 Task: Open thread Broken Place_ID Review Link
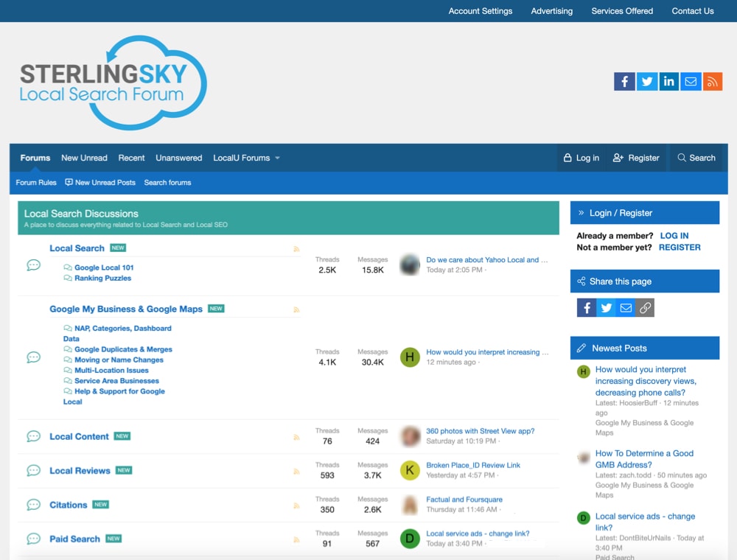(x=473, y=465)
